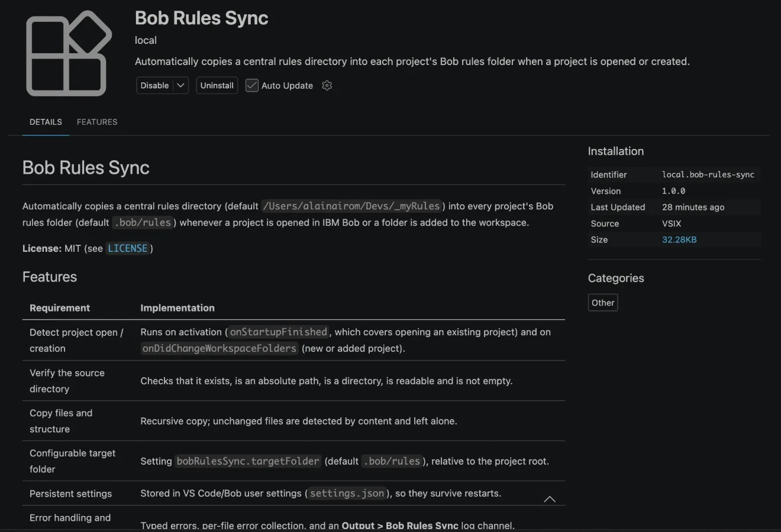781x532 pixels.
Task: Click the '28 minutes ago' last updated value
Action: click(693, 207)
